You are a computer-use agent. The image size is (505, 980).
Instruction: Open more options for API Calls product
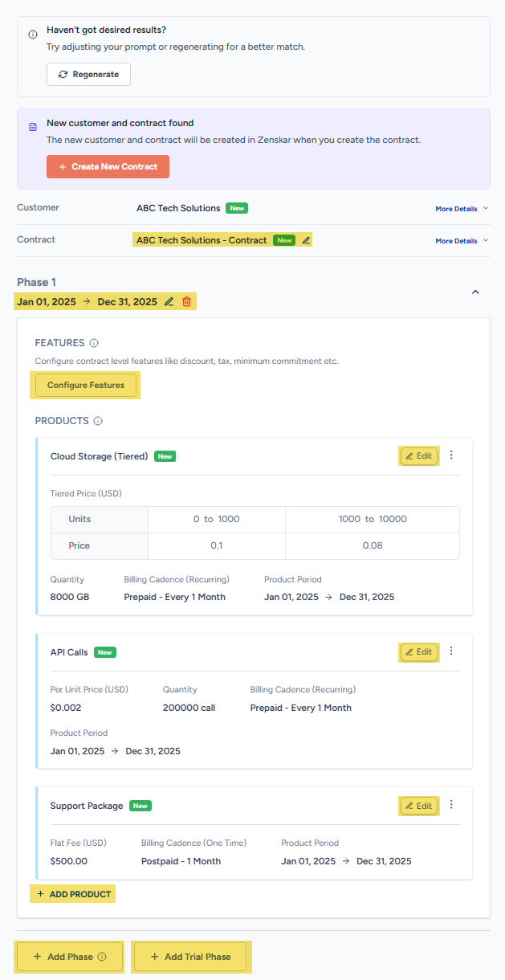(451, 651)
